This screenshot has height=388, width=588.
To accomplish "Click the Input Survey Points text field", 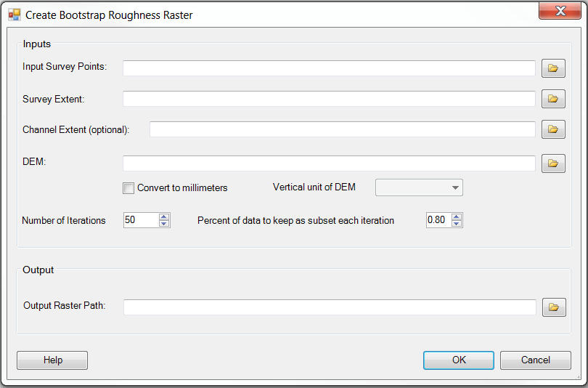I will [x=329, y=68].
